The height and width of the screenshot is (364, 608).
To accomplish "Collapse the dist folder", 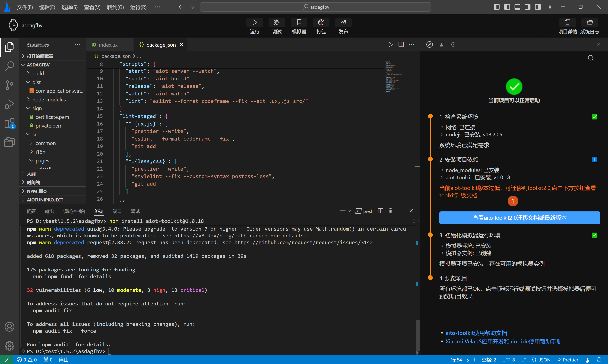I will [x=53, y=82].
